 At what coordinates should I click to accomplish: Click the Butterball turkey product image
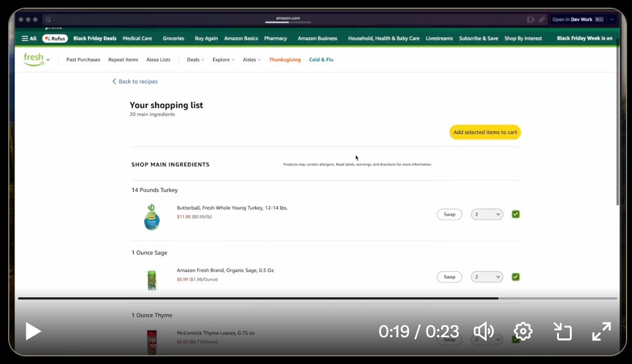(x=151, y=218)
